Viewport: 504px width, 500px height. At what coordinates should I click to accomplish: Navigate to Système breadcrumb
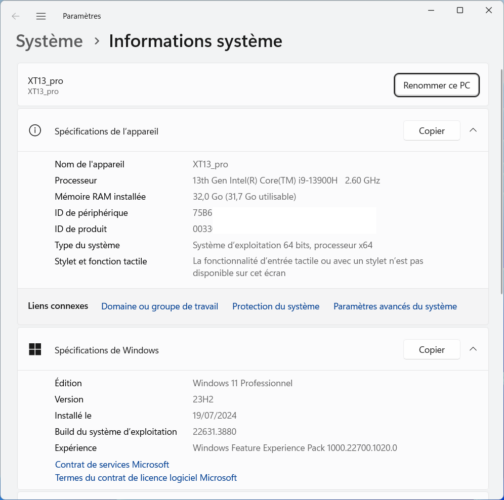click(x=49, y=41)
